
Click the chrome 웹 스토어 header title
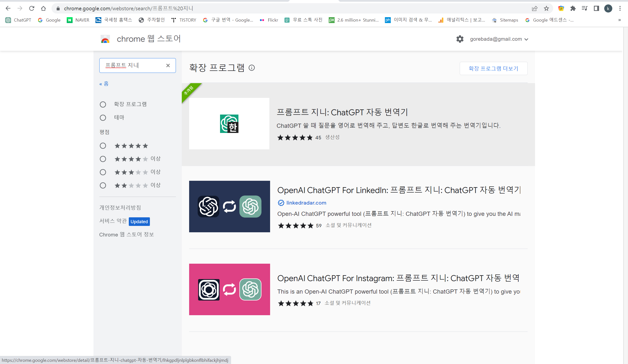[149, 39]
